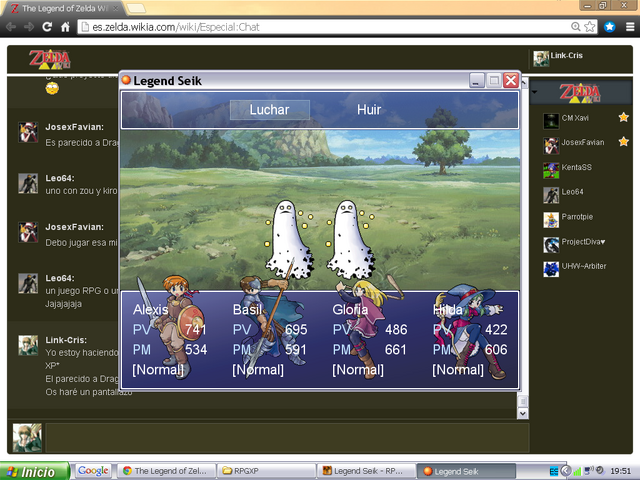Viewport: 640px width, 480px height.
Task: Click JosexFavian's name on "Es parecido" message
Action: (75, 127)
